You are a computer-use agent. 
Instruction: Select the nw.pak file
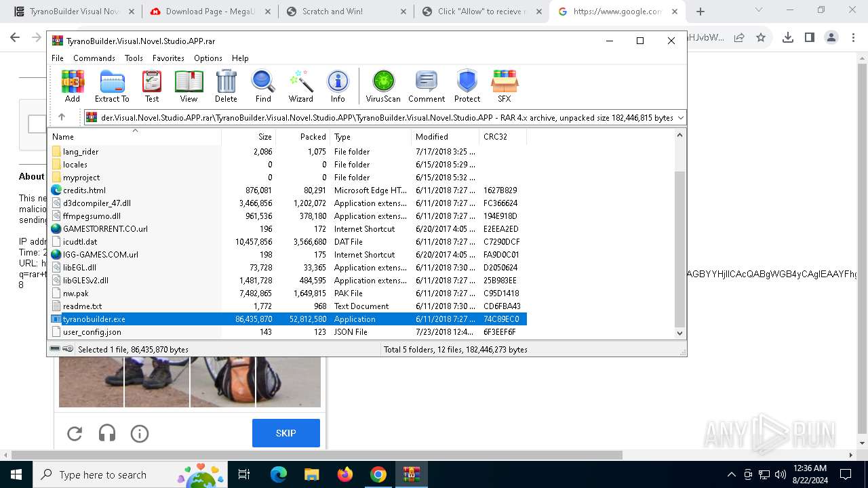(x=76, y=293)
